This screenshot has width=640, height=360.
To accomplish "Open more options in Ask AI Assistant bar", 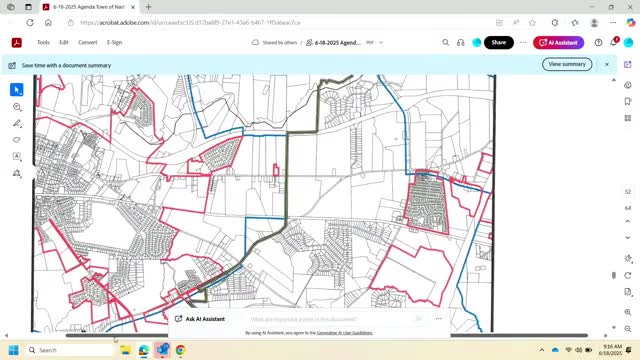I will [439, 319].
